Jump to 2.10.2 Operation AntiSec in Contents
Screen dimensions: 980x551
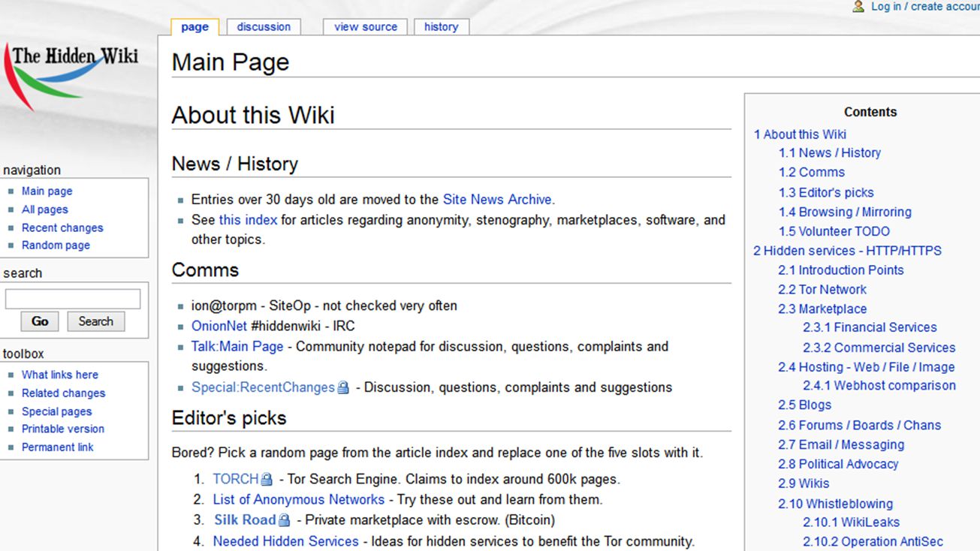pos(873,542)
